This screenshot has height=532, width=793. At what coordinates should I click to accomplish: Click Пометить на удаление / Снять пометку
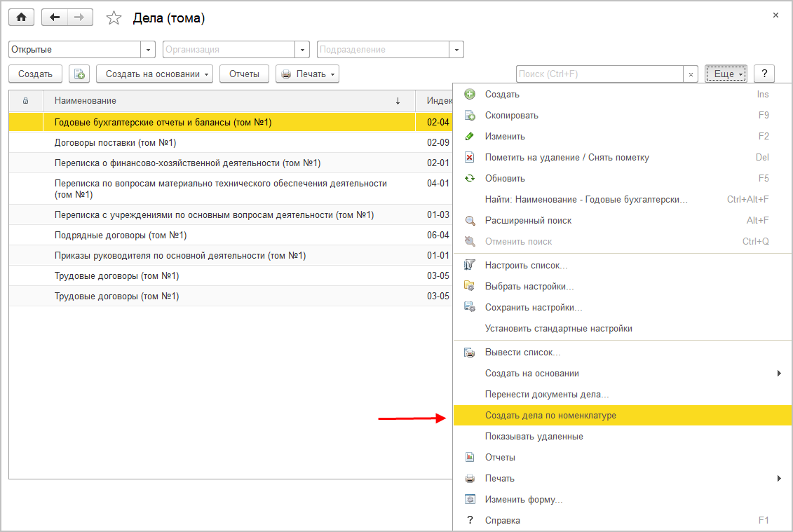coord(567,157)
